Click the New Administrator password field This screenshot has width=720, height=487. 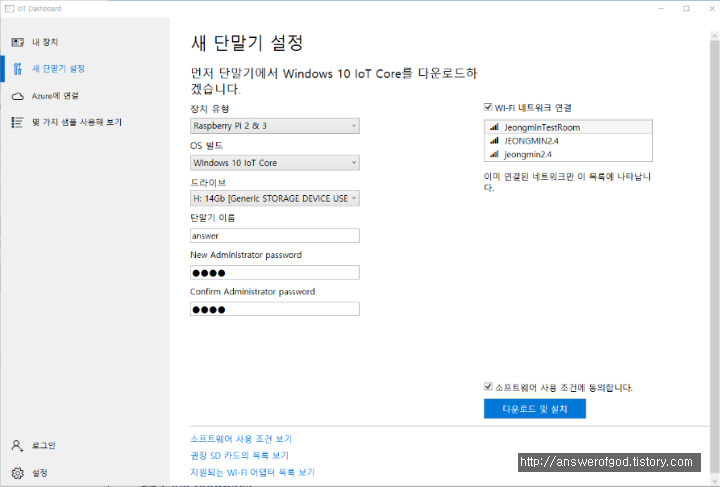(x=275, y=273)
